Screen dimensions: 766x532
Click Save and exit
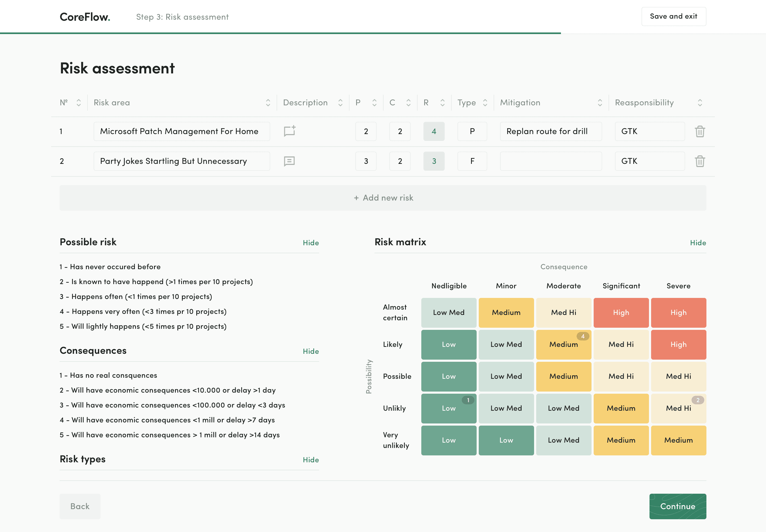(x=673, y=16)
